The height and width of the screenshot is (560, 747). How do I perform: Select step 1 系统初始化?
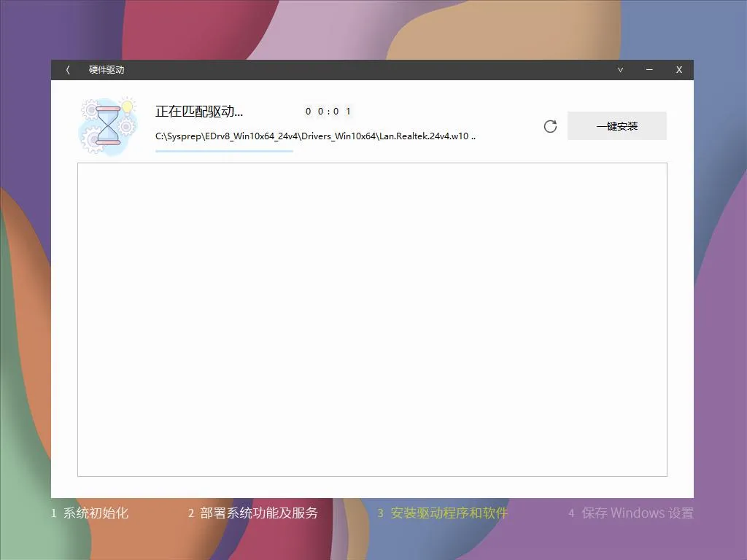[x=90, y=513]
